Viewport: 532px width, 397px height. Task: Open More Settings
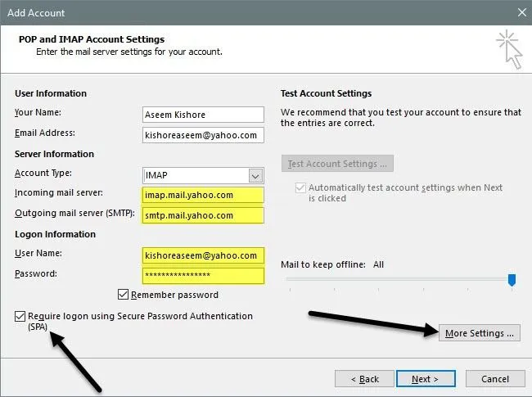(x=480, y=333)
